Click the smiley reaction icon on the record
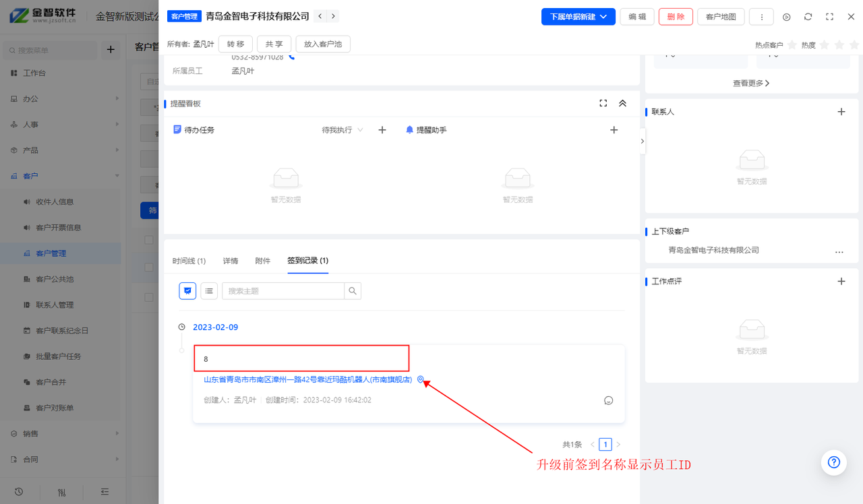The width and height of the screenshot is (863, 504). pos(609,400)
